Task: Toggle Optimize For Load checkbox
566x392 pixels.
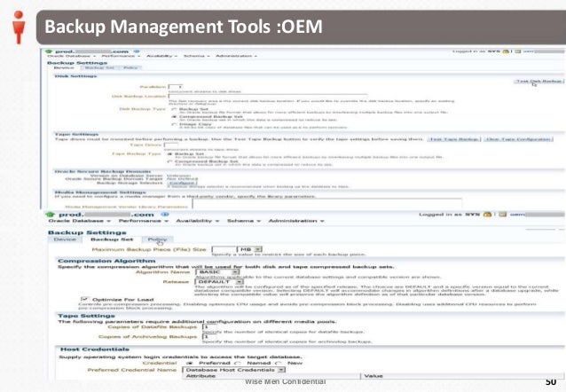Action: click(85, 299)
